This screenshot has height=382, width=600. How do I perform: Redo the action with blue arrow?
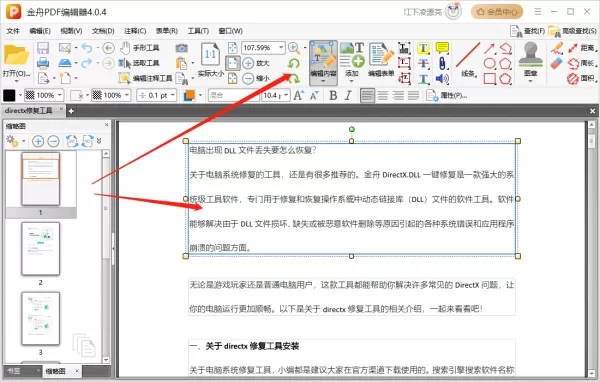click(x=87, y=63)
